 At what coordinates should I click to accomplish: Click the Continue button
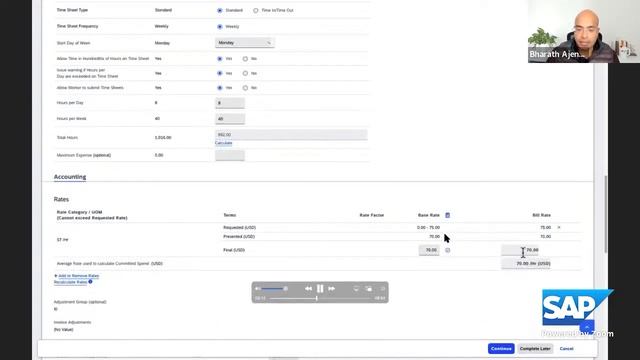click(501, 349)
